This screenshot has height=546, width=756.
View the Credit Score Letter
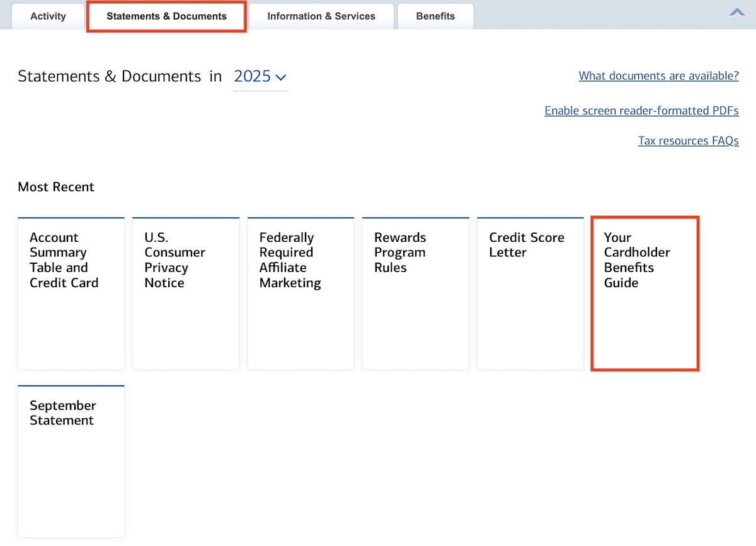point(530,293)
